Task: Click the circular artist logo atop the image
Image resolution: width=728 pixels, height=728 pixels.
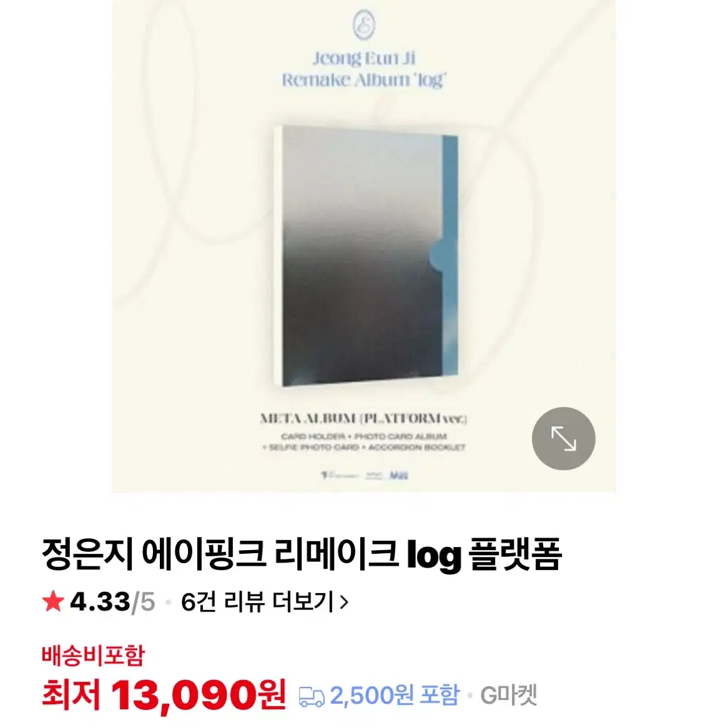Action: pyautogui.click(x=363, y=24)
